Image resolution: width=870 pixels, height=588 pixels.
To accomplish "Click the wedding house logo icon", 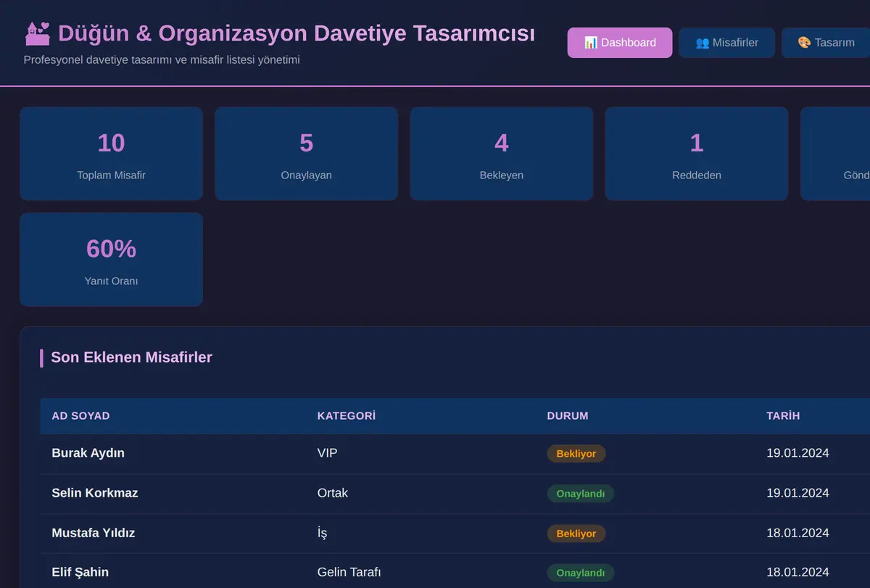I will 37,33.
